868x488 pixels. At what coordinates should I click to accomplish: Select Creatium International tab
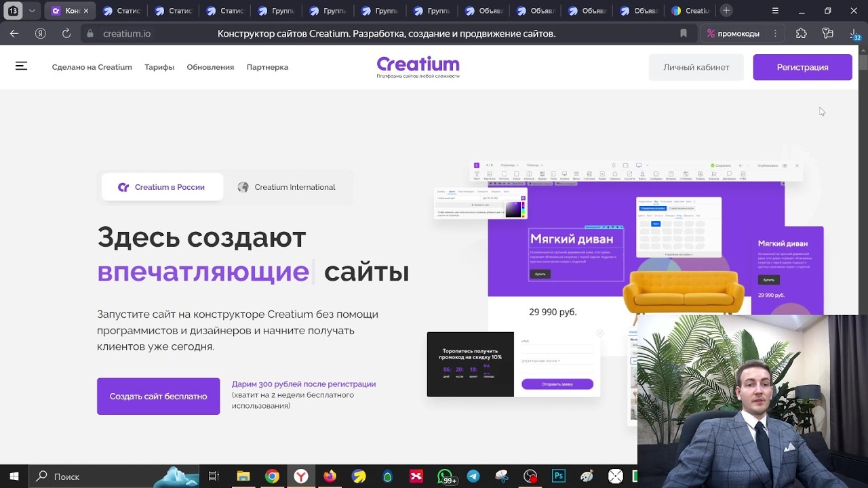(x=287, y=187)
